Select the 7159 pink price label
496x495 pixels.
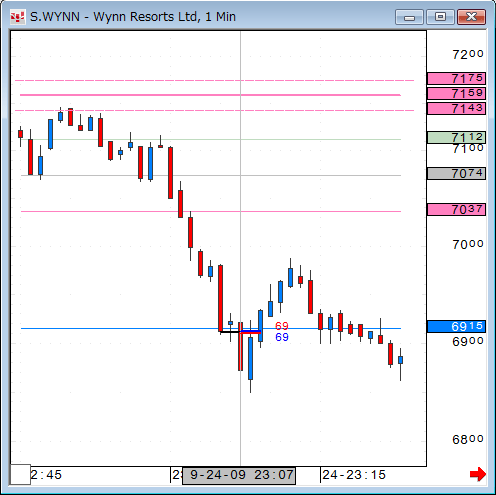pyautogui.click(x=456, y=93)
